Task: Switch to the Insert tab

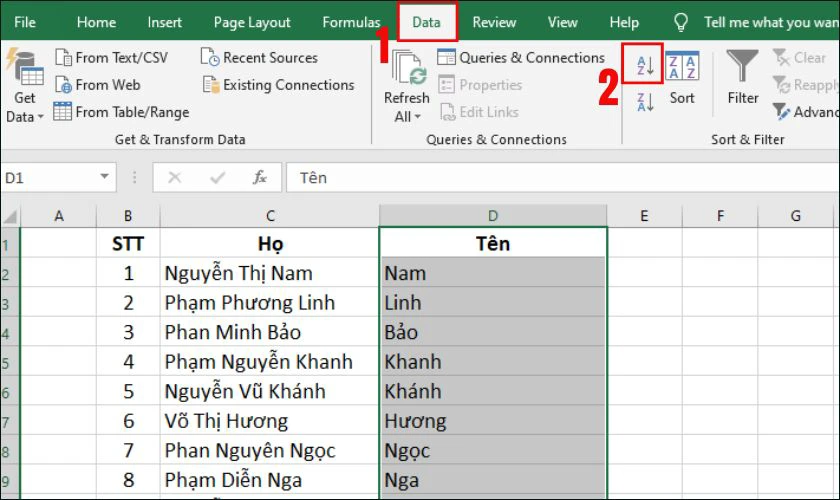Action: pos(164,23)
